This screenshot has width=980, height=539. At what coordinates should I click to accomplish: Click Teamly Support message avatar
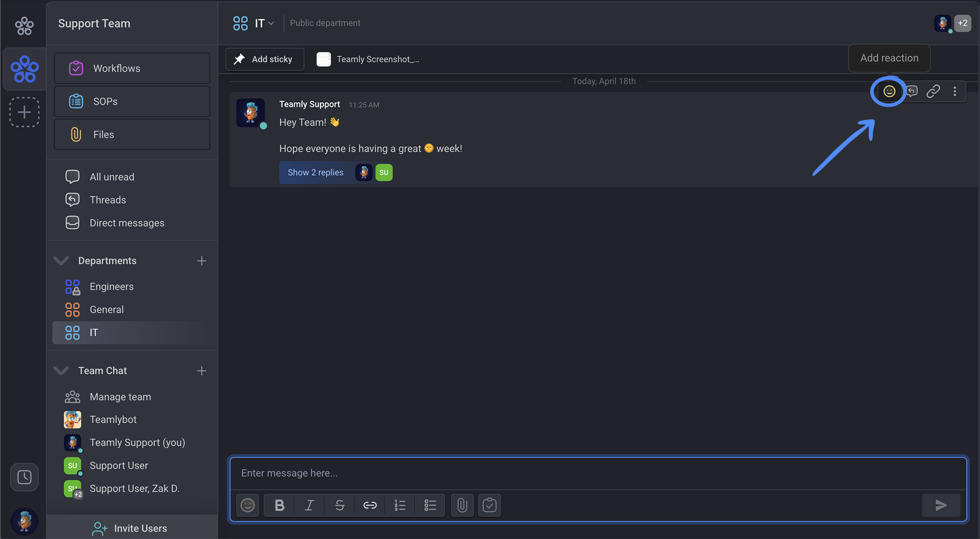pyautogui.click(x=251, y=113)
